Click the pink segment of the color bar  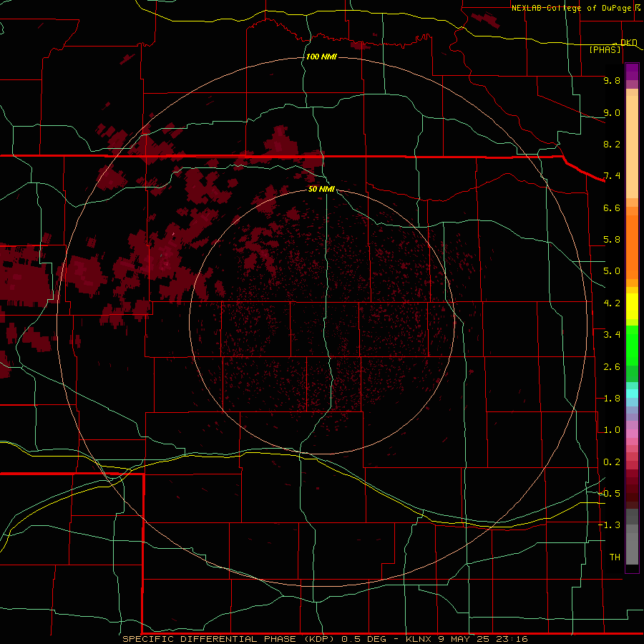(632, 434)
